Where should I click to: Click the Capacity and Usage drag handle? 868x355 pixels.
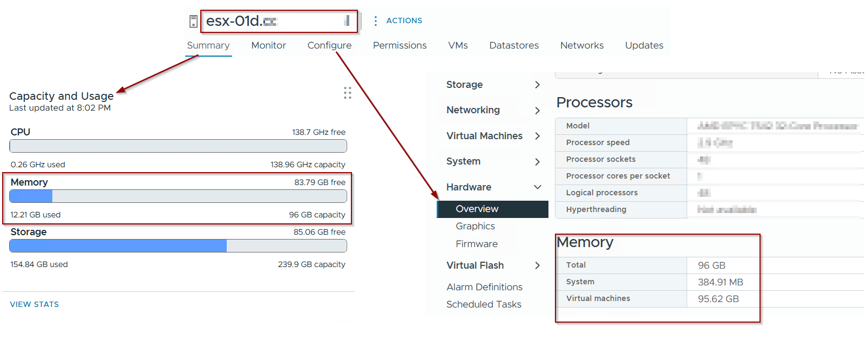click(x=348, y=93)
